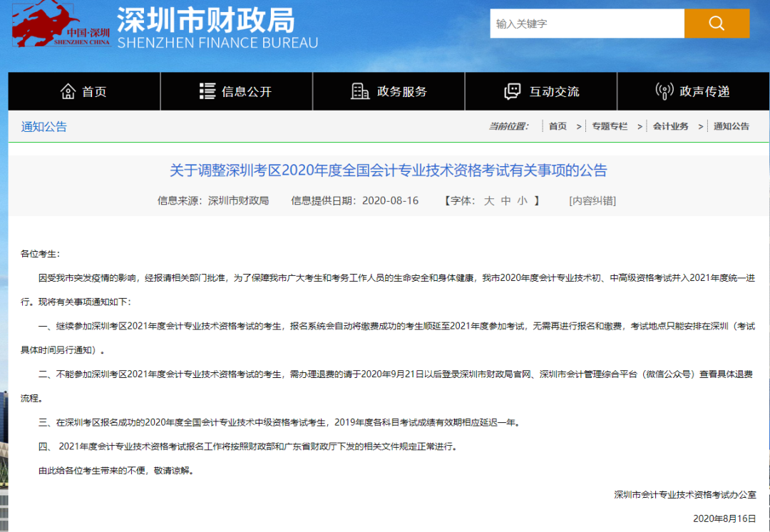Set font size to small (小)

point(523,200)
